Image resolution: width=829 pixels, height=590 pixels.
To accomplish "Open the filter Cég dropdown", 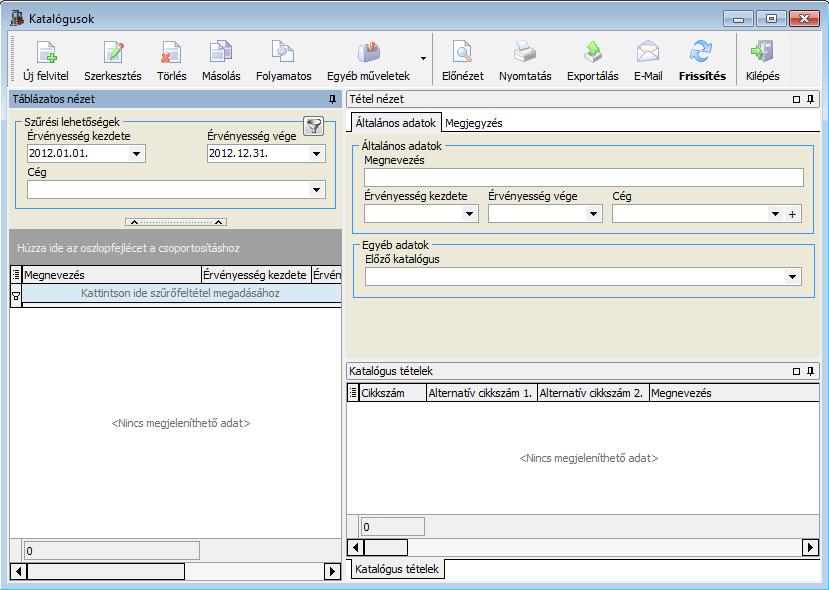I will point(316,189).
